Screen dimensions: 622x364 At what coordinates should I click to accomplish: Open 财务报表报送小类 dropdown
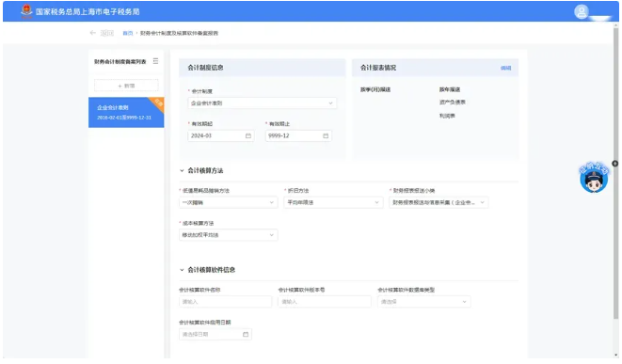pos(439,202)
